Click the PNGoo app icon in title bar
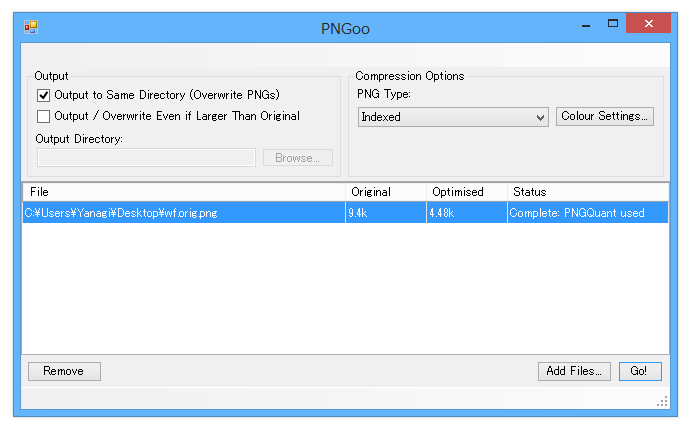The height and width of the screenshot is (436, 695). click(31, 27)
